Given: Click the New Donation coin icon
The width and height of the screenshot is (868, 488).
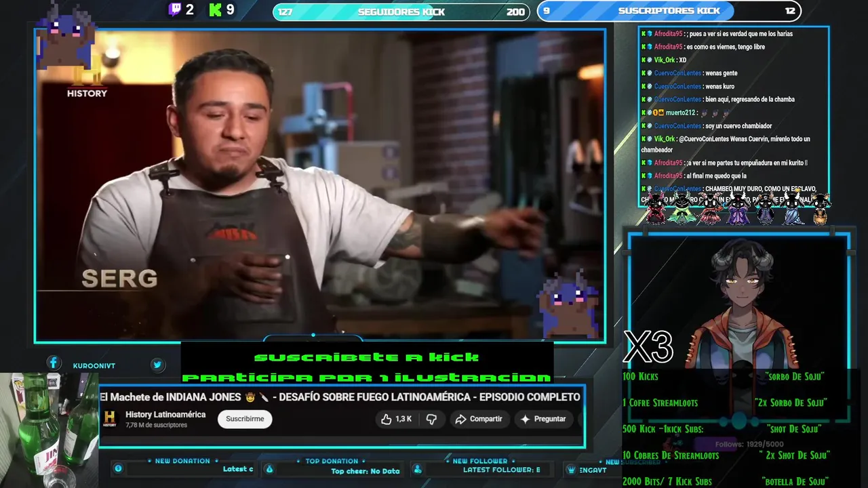Looking at the screenshot, I should 118,468.
